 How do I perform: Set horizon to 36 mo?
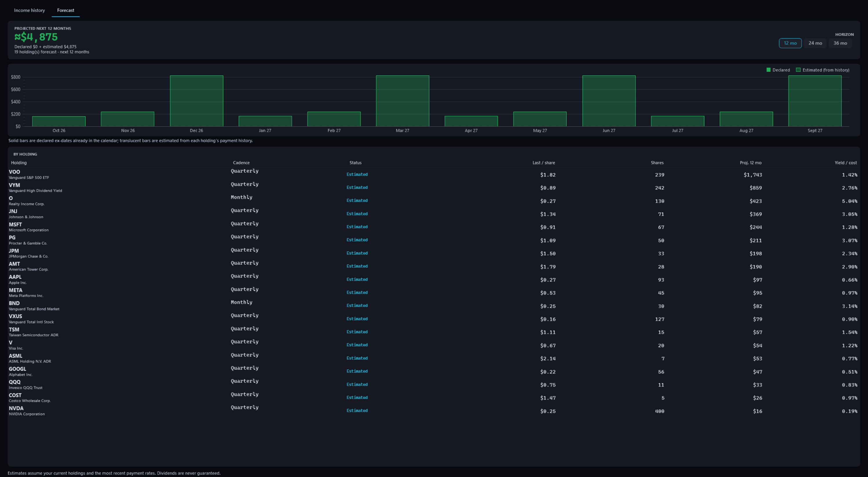pyautogui.click(x=840, y=43)
